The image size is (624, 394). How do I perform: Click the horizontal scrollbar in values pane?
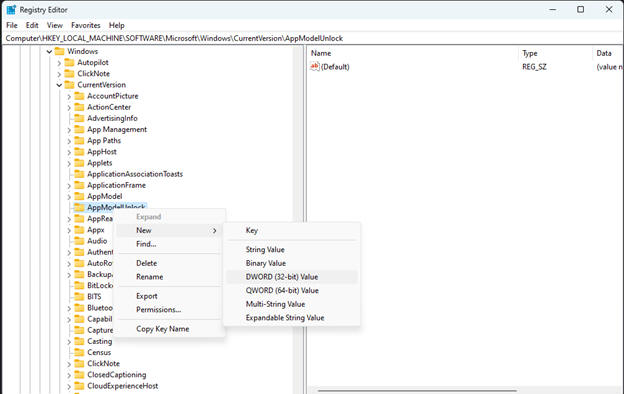(417, 391)
